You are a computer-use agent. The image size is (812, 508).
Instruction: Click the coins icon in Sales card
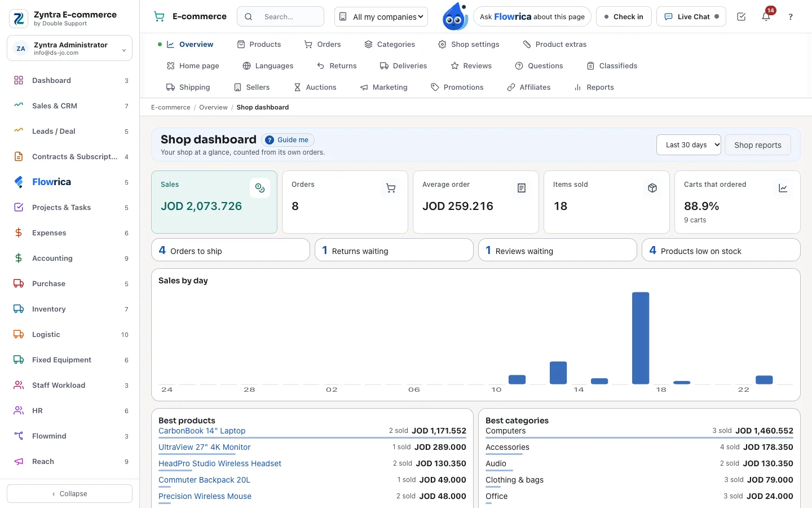tap(260, 188)
